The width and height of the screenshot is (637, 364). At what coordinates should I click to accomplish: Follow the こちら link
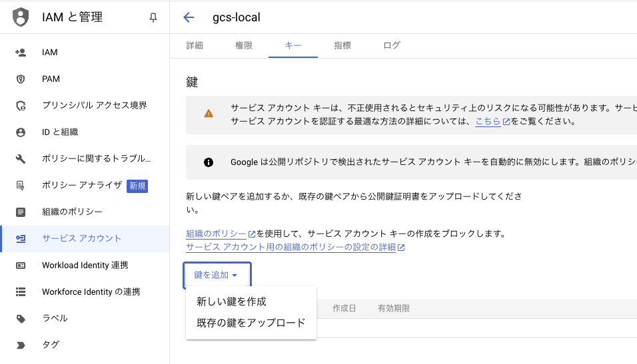click(x=488, y=121)
